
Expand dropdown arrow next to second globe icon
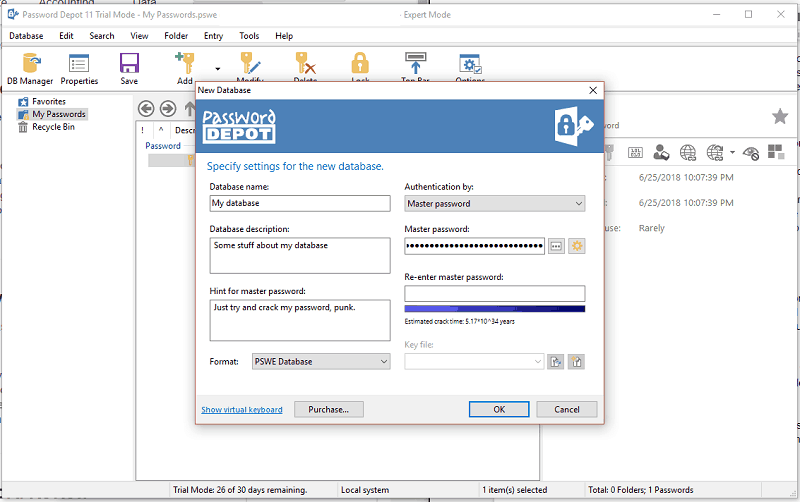(732, 152)
